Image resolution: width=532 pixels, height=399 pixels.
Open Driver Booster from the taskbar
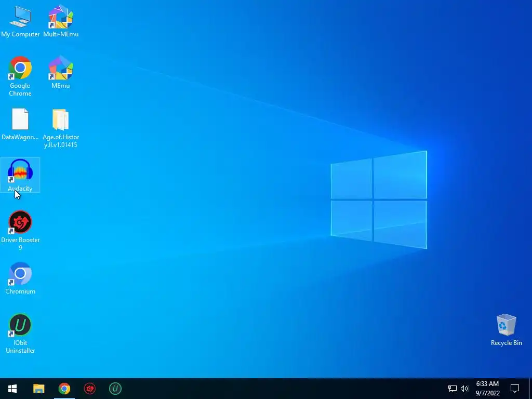[89, 389]
